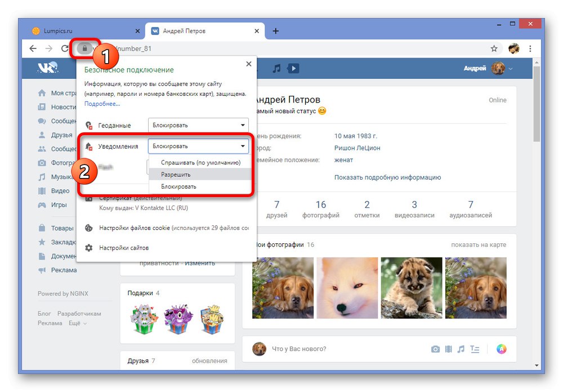Open 7 аудиозаписей counter
563x392 pixels.
[471, 210]
